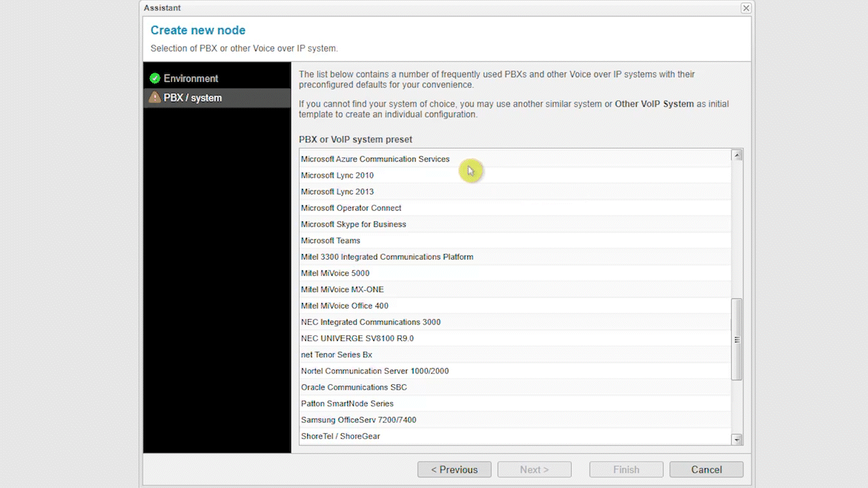Select Microsoft Lync 2010 preset
Screen dimensions: 868x488
(515, 176)
